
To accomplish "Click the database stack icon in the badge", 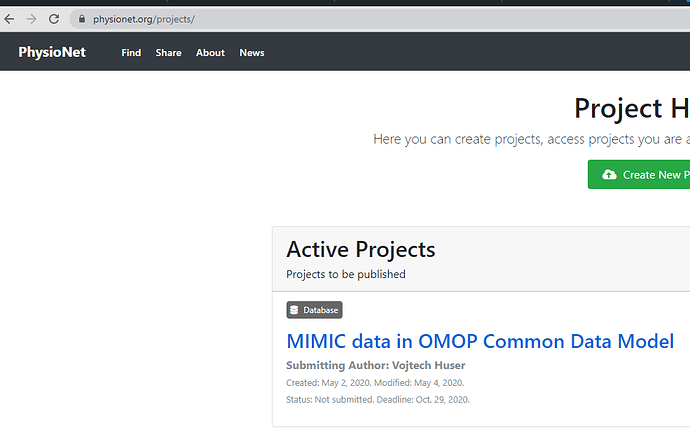I will 294,310.
